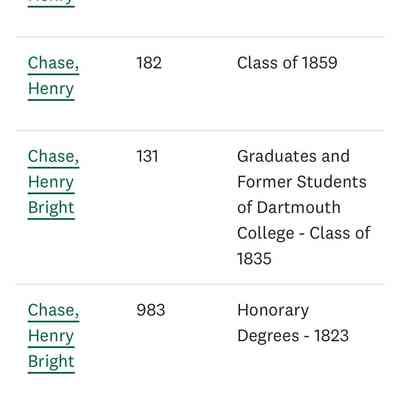Image resolution: width=400 pixels, height=400 pixels.
Task: Click the 1835 year text
Action: tap(254, 259)
